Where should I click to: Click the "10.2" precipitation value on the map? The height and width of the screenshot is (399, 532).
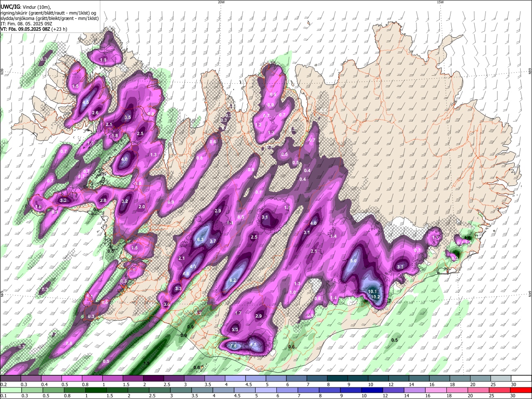(x=375, y=297)
